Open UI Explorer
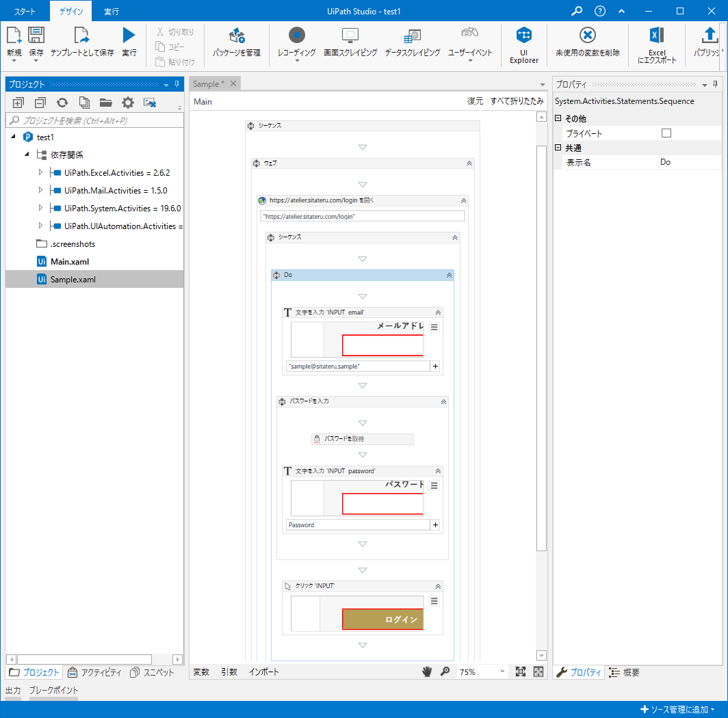Screen dimensions: 728x718 tap(524, 36)
